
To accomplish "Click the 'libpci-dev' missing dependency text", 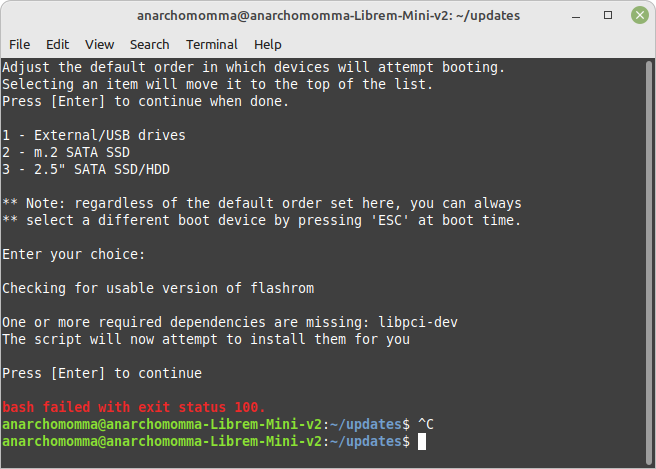I will point(418,322).
